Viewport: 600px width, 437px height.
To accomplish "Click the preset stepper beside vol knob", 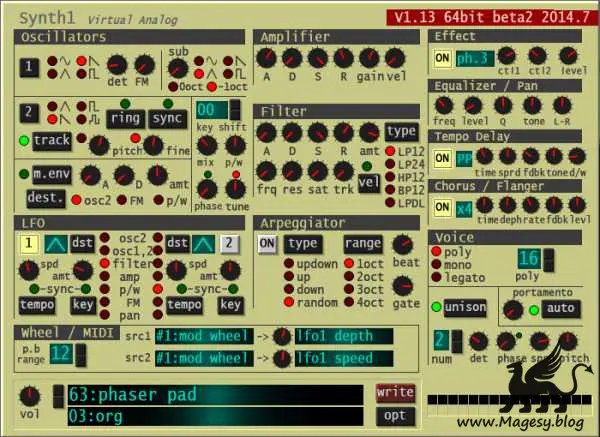I will 58,396.
